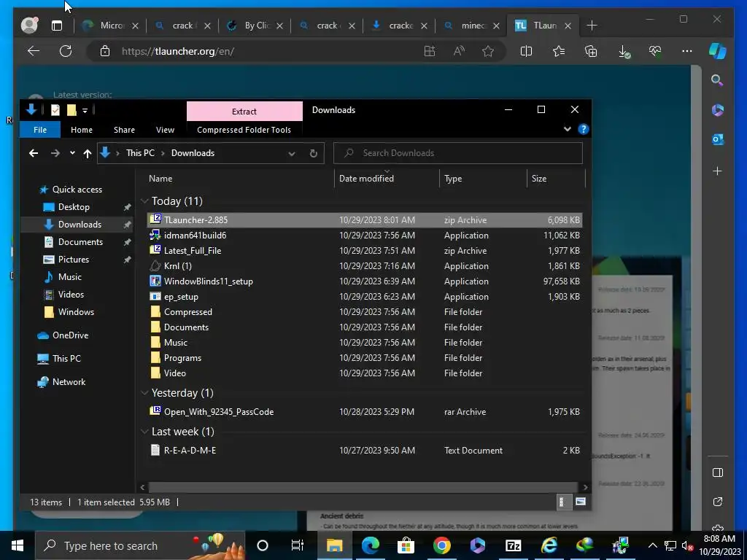Select Pictures in navigation pane
Viewport: 747px width, 560px height.
[x=74, y=260]
